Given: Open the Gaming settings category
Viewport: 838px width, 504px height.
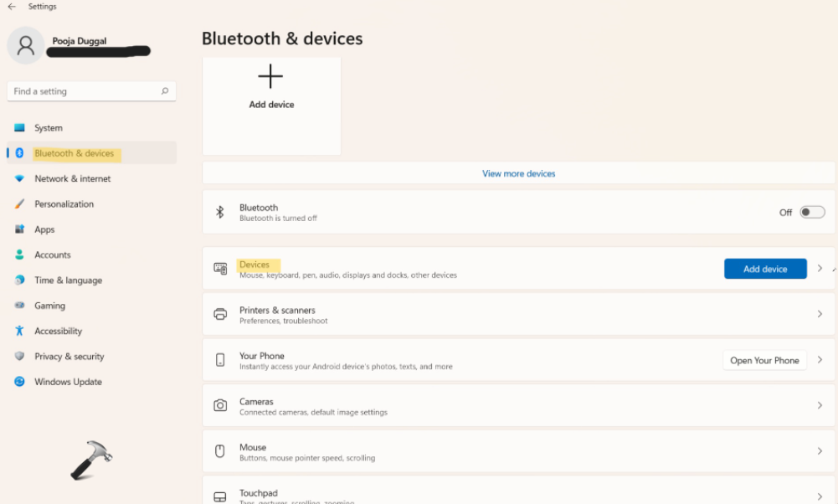Looking at the screenshot, I should [49, 306].
